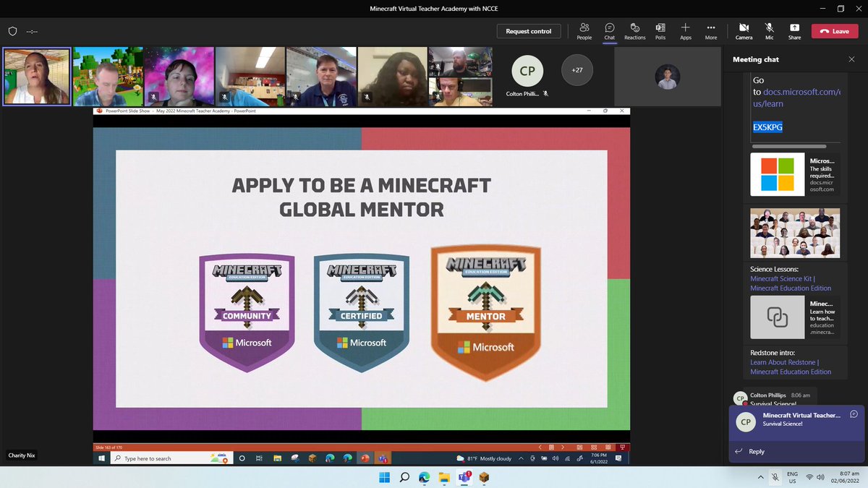Open Teams from the Windows 11 taskbar
Image resolution: width=868 pixels, height=488 pixels.
pyautogui.click(x=464, y=477)
